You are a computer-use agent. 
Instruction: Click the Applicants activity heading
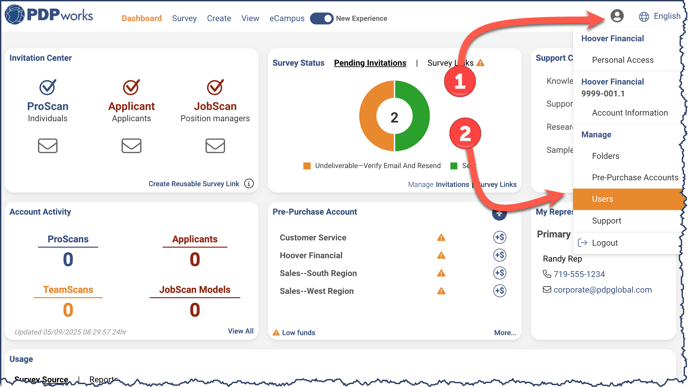coord(195,239)
